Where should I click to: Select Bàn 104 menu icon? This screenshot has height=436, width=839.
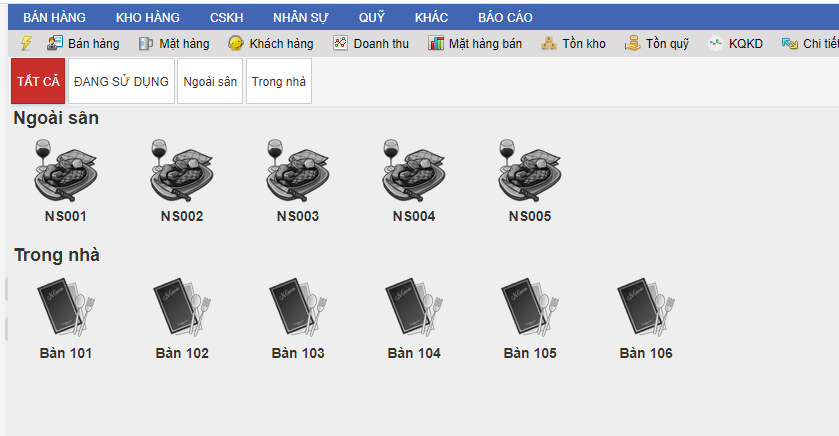coord(414,307)
